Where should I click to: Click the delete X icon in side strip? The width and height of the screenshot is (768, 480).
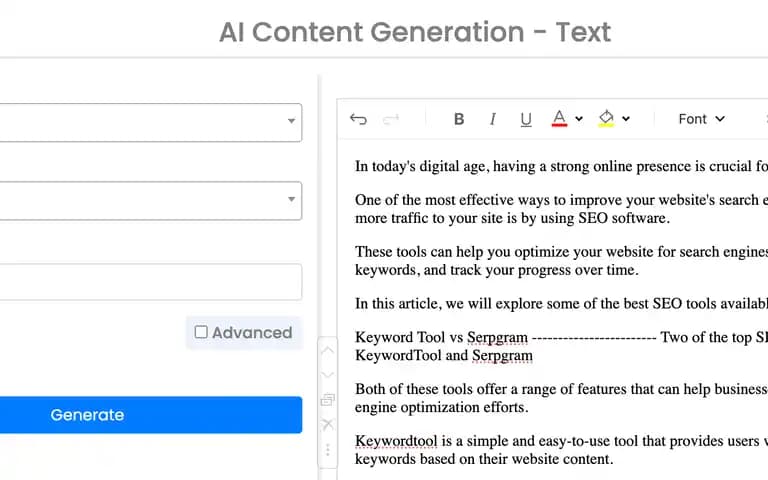pyautogui.click(x=328, y=424)
